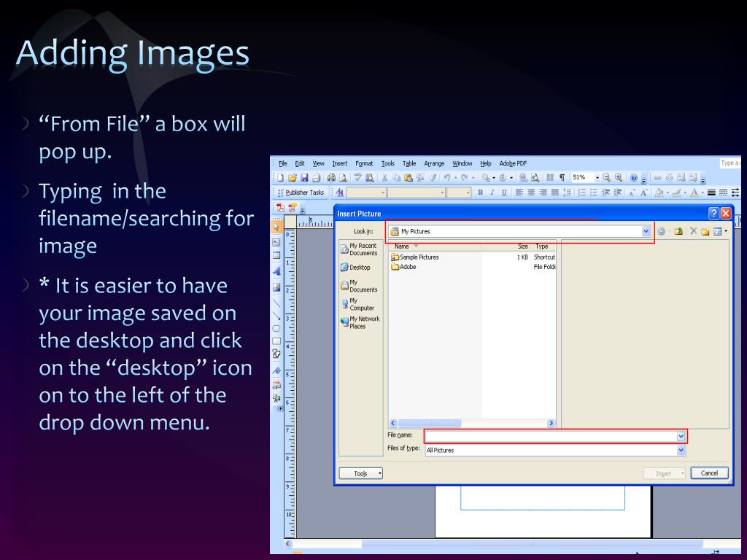Click the Up One Level folder icon

click(x=678, y=231)
